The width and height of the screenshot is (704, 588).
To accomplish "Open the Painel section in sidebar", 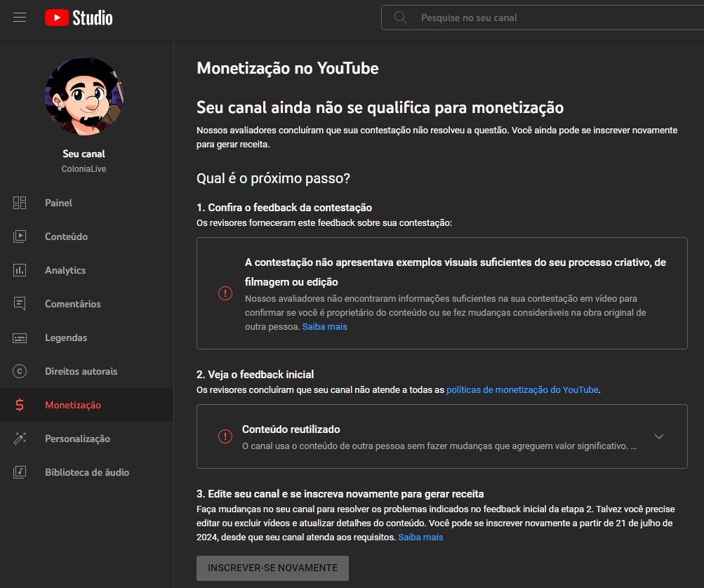I will click(59, 203).
